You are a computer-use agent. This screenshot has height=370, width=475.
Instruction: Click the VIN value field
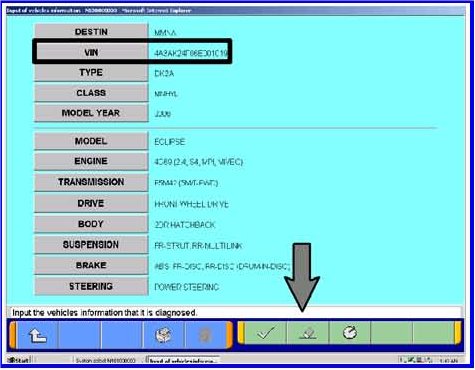click(x=191, y=53)
